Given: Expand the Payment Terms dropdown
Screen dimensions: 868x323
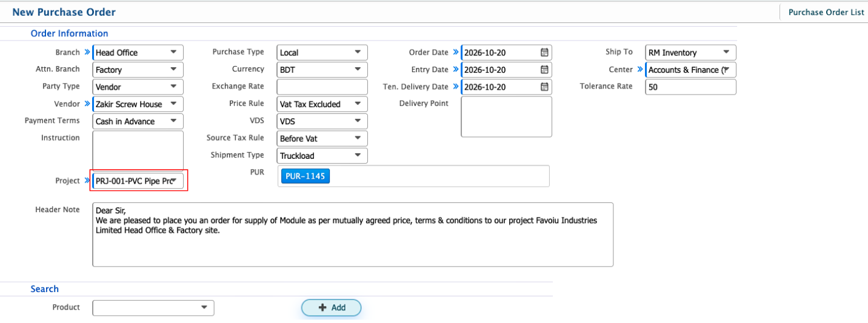Looking at the screenshot, I should (138, 121).
